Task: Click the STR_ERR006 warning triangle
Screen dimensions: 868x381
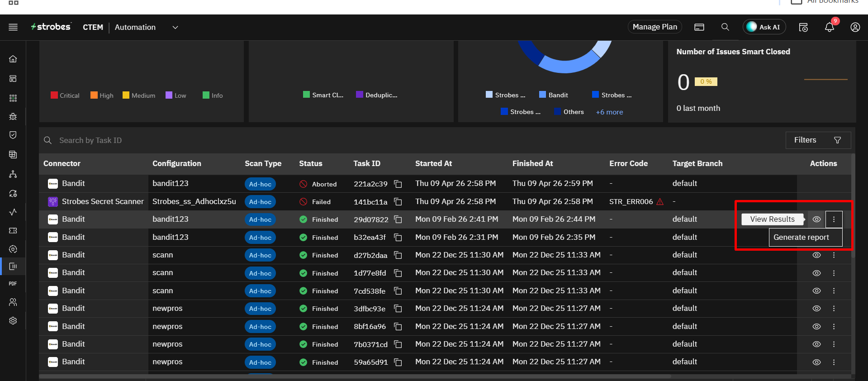Action: (x=660, y=201)
